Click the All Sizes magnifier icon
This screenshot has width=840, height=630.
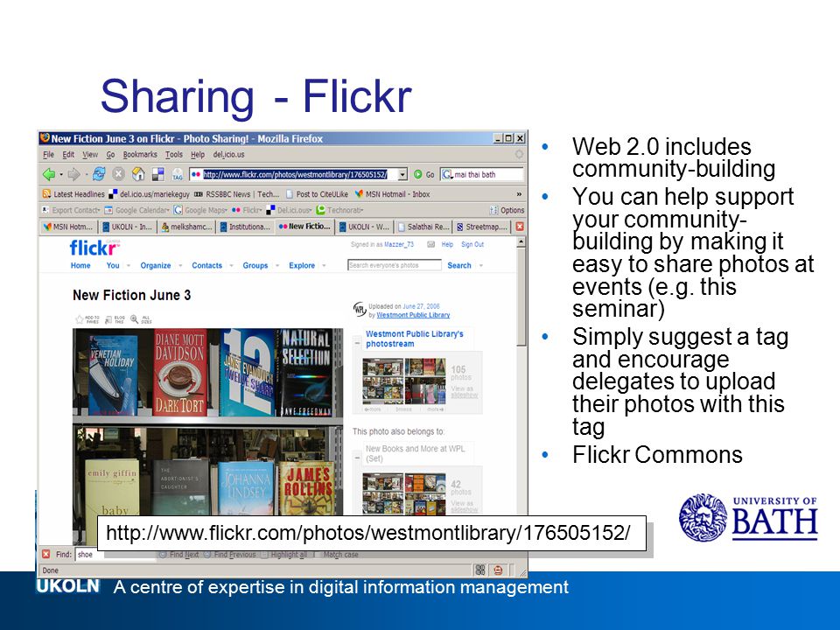(x=135, y=320)
